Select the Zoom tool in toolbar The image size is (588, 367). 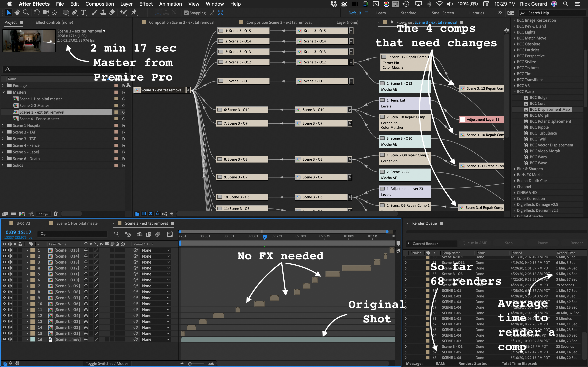tap(26, 12)
